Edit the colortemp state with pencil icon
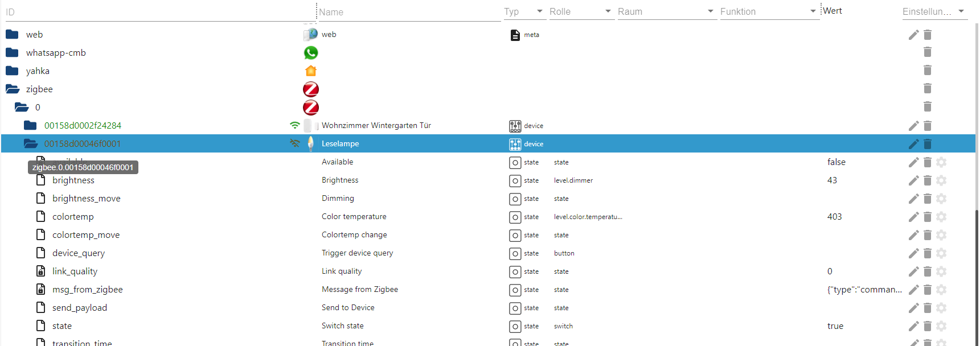The image size is (980, 346). tap(913, 217)
